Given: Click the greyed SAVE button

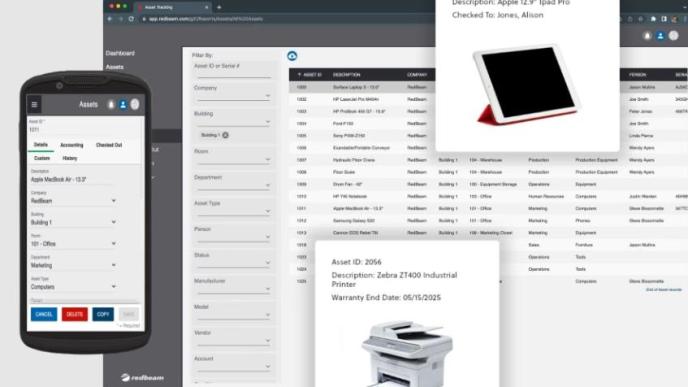Looking at the screenshot, I should coord(129,314).
